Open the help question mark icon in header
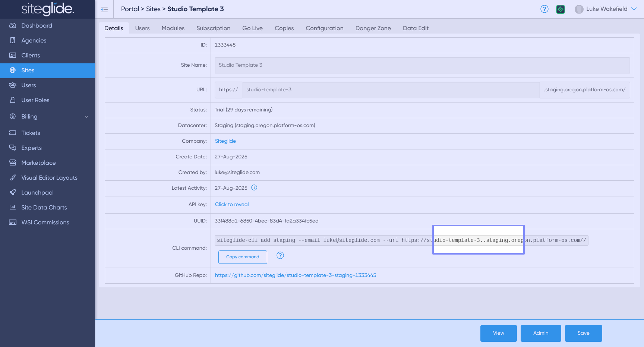Image resolution: width=644 pixels, height=347 pixels. (x=544, y=9)
